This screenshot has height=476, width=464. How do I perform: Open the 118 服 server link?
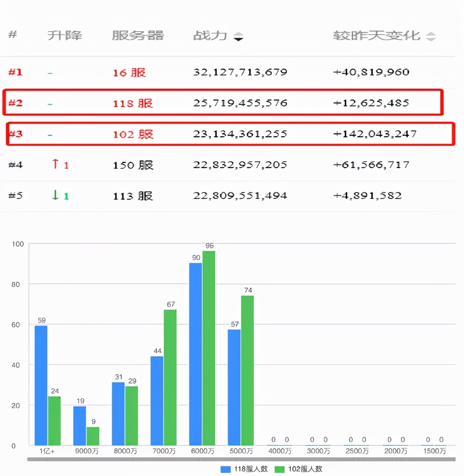tap(133, 104)
